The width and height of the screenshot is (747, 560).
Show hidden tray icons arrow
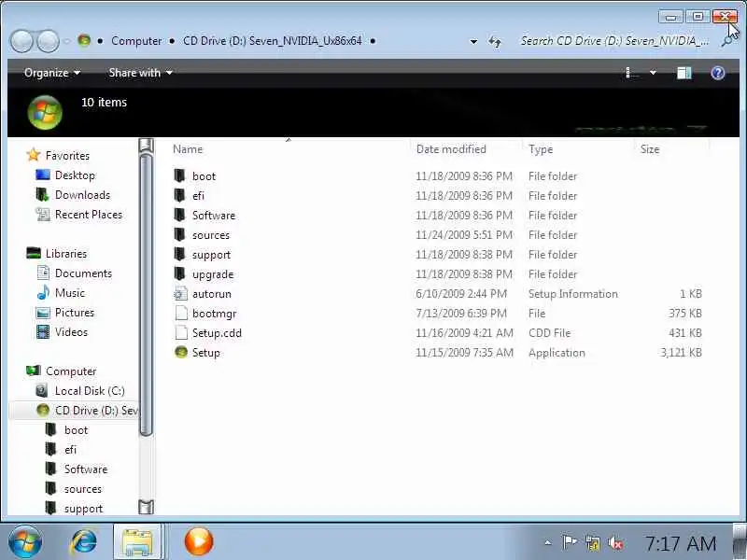point(548,542)
